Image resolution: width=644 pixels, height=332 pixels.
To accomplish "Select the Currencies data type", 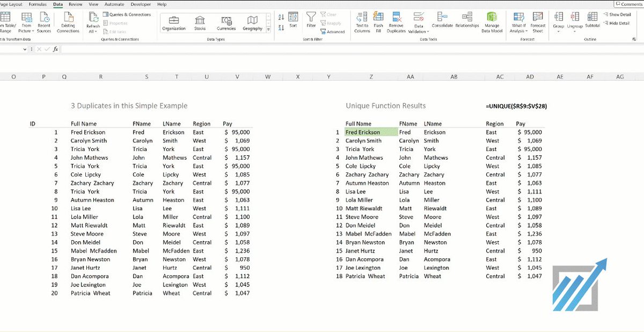I will (226, 23).
